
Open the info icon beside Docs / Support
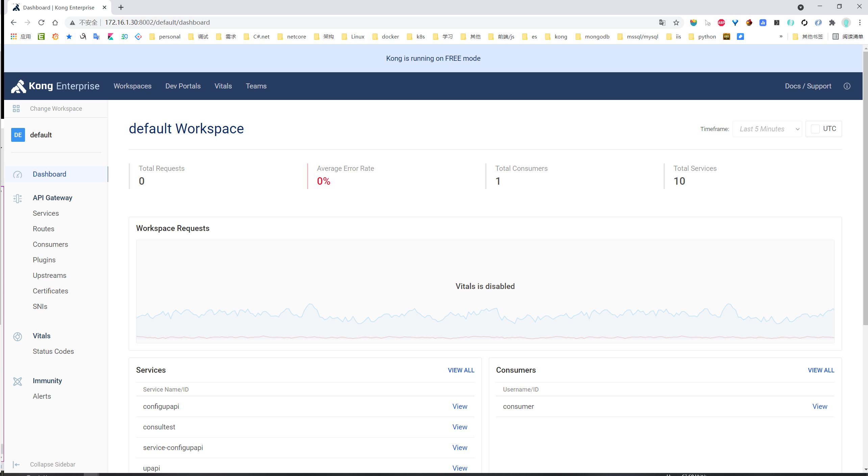(x=847, y=86)
